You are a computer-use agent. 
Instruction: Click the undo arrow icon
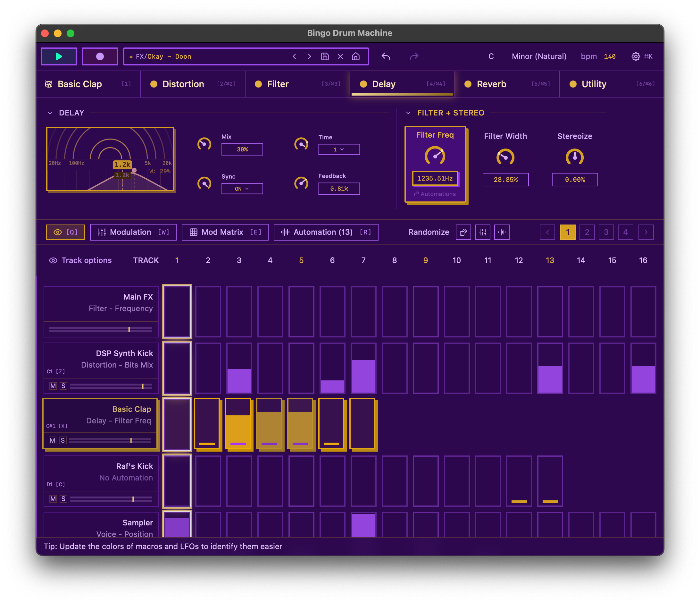coord(386,56)
